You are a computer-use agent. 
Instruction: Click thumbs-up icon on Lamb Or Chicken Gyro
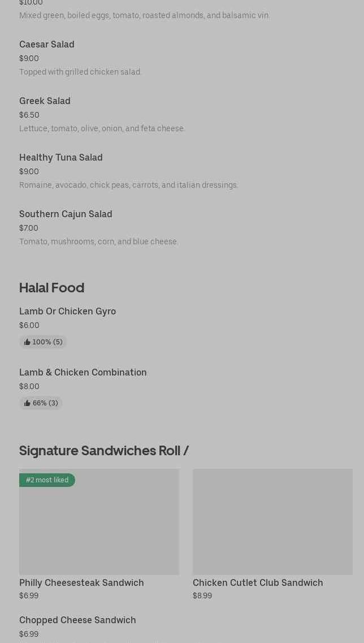pos(27,342)
